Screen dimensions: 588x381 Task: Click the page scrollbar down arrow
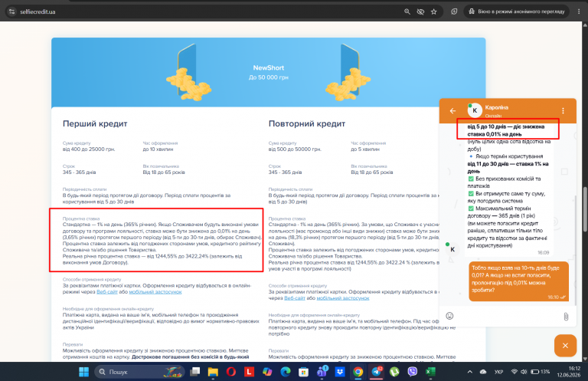[x=585, y=359]
